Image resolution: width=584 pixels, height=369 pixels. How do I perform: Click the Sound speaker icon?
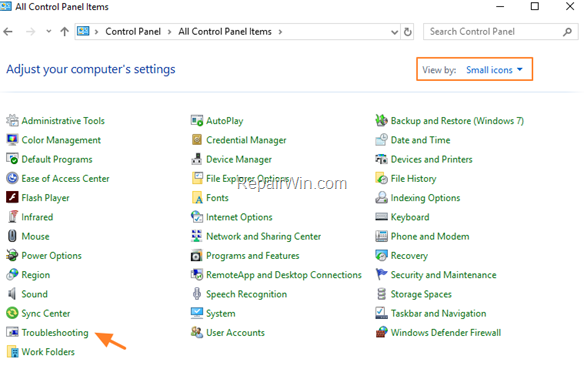coord(12,294)
